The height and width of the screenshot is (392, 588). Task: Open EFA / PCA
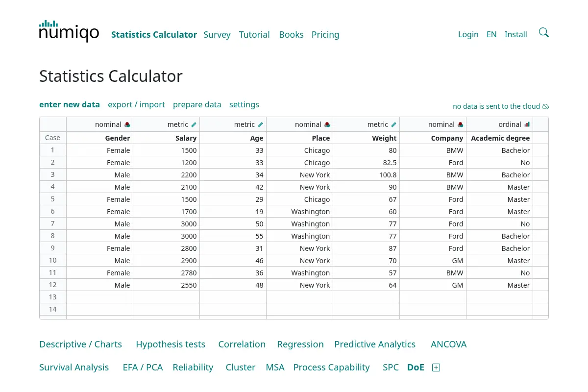tap(143, 367)
